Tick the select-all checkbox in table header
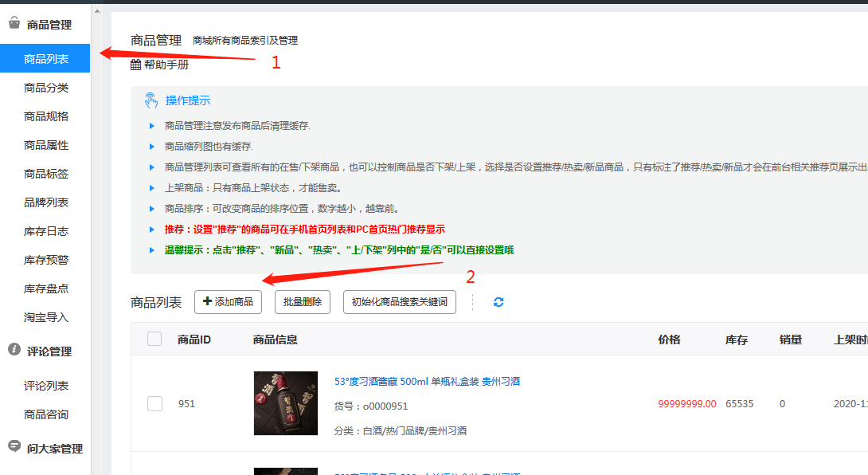Viewport: 868px width, 475px height. click(154, 339)
